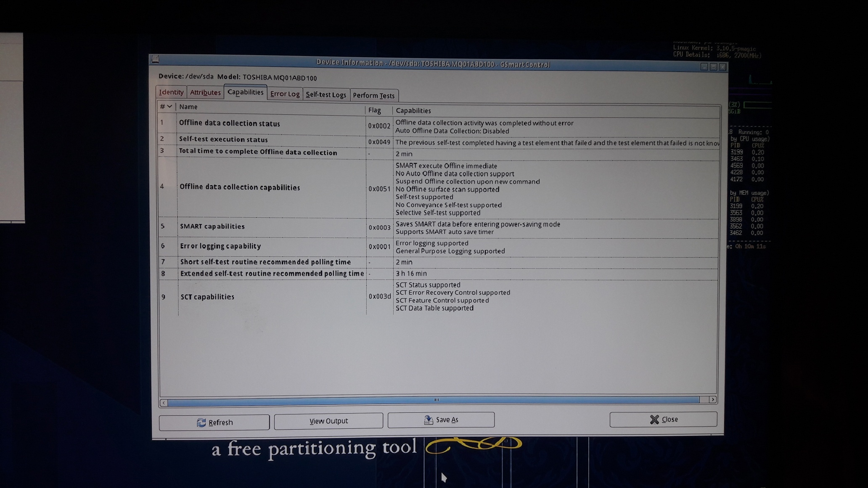Screen dimensions: 868x488
Task: Click the Save As disk icon
Action: 428,420
